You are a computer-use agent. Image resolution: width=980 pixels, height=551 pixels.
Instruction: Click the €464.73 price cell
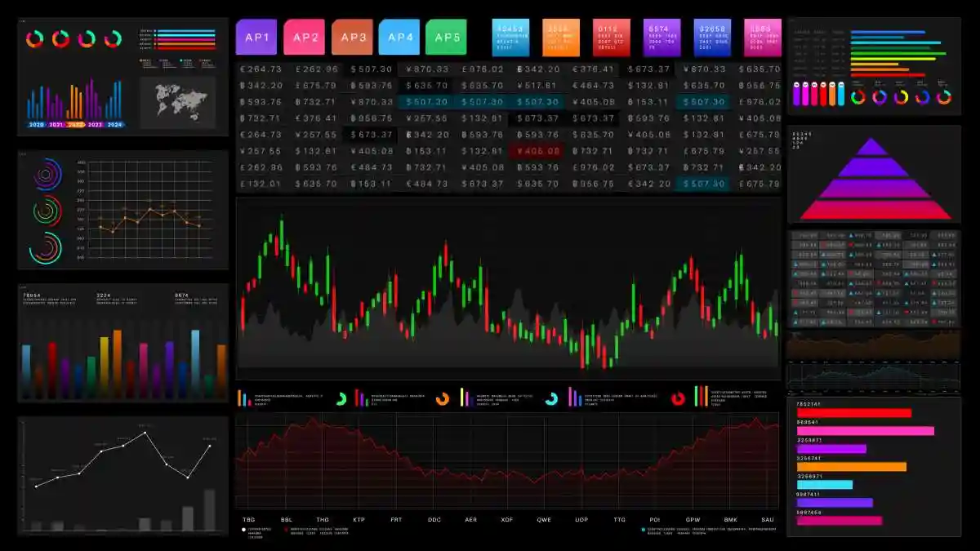coord(594,86)
